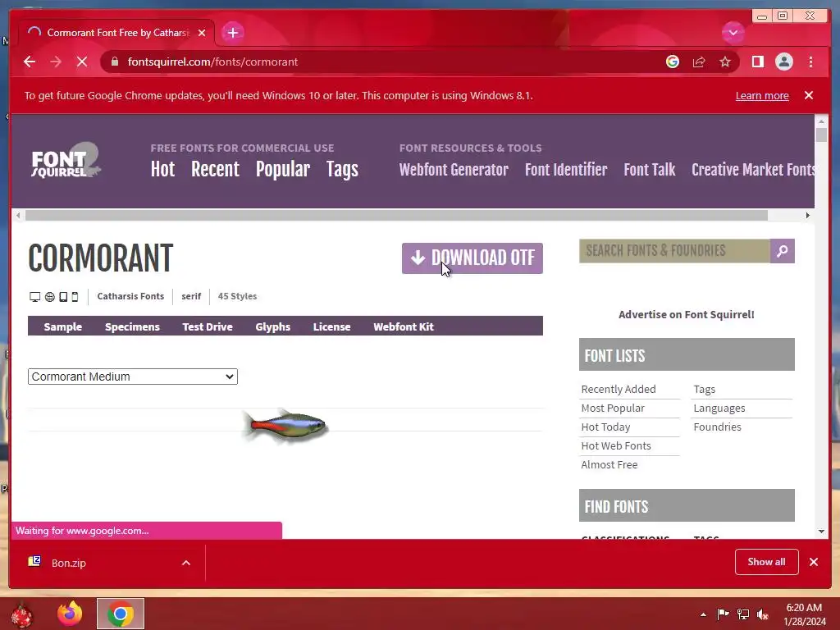Click the web globe license icon
Viewport: 840px width, 630px height.
(x=50, y=297)
